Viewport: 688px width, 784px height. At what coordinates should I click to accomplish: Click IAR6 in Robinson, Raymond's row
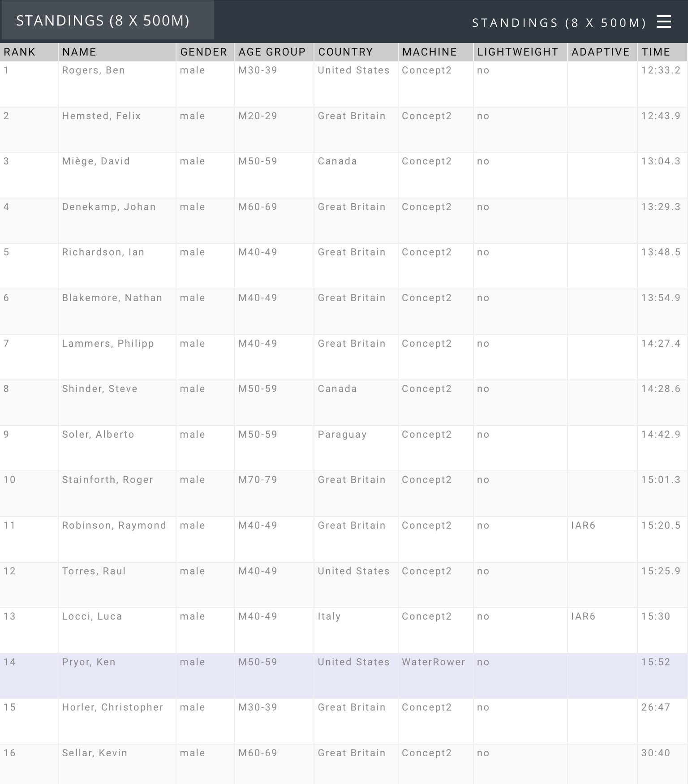click(x=583, y=526)
